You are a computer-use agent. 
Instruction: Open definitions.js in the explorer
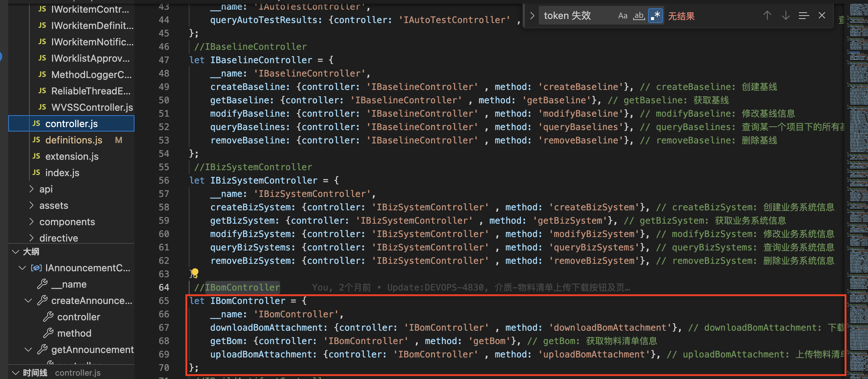(x=74, y=140)
